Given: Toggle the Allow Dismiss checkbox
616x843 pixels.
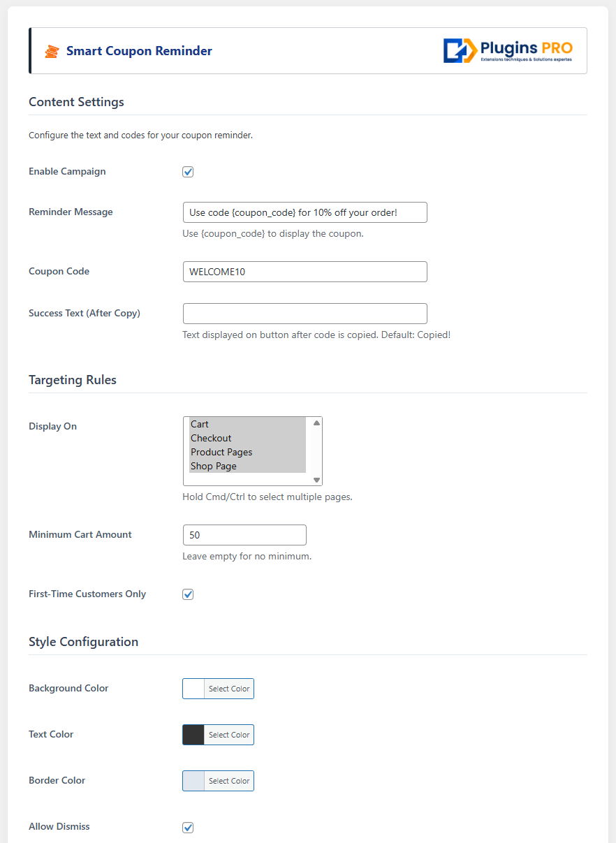Looking at the screenshot, I should pyautogui.click(x=188, y=828).
